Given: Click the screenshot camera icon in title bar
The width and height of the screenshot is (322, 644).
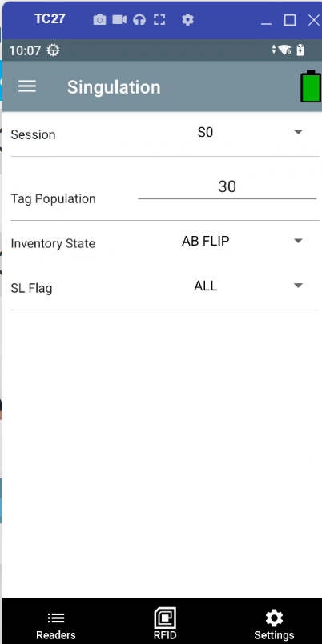Looking at the screenshot, I should pos(99,20).
